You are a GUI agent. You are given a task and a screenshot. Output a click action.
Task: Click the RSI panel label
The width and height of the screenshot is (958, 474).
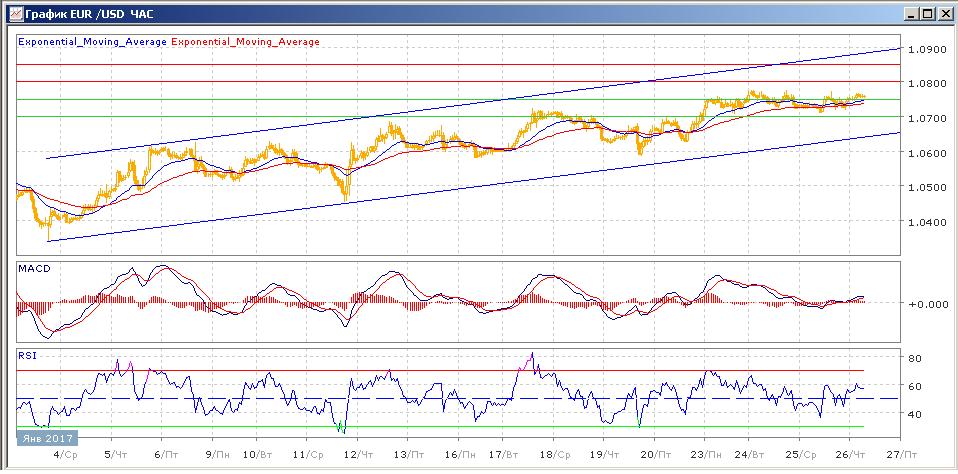pos(27,356)
